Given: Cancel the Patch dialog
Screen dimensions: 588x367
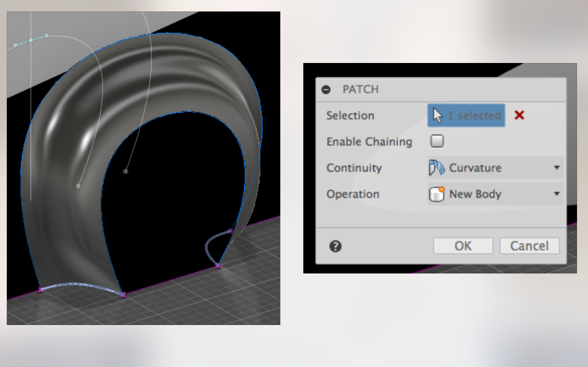Looking at the screenshot, I should [x=529, y=246].
